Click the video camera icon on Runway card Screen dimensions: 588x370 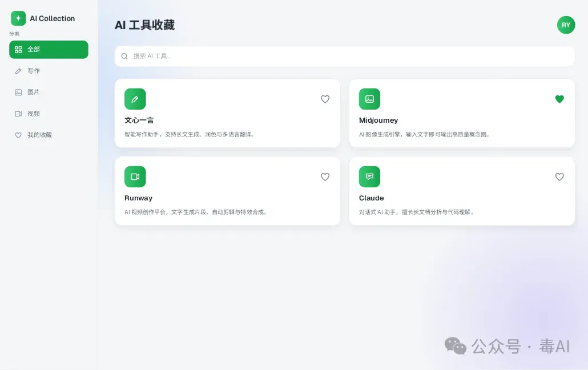pos(135,177)
